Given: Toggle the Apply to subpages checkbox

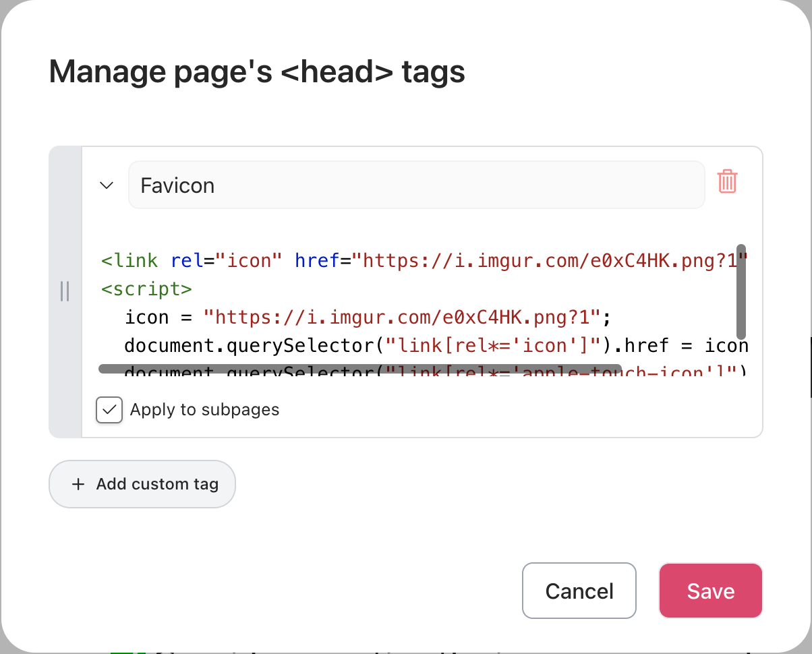Looking at the screenshot, I should [109, 410].
